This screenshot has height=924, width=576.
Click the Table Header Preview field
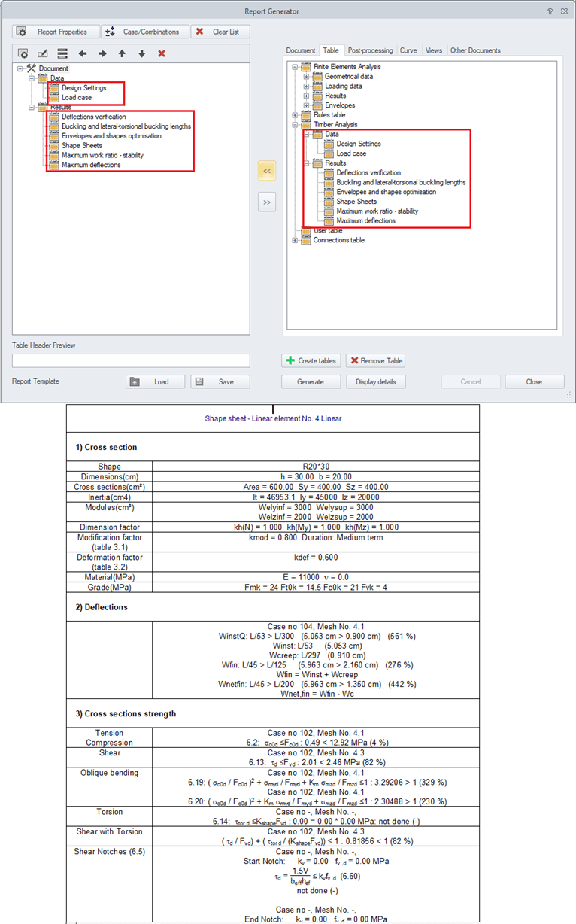pyautogui.click(x=131, y=360)
